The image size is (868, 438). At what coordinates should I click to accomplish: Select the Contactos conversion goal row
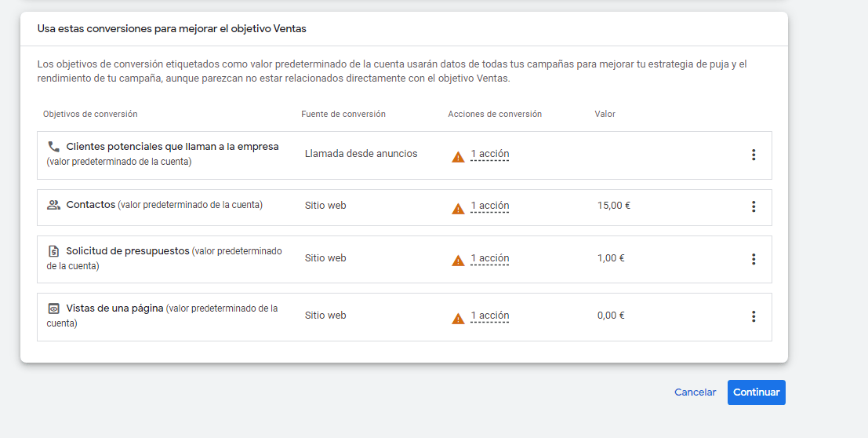pos(404,207)
